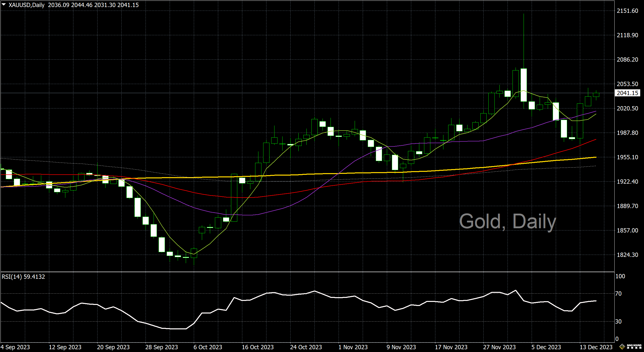Image resolution: width=644 pixels, height=352 pixels.
Task: Click the 1987.80 price axis label
Action: 627,133
